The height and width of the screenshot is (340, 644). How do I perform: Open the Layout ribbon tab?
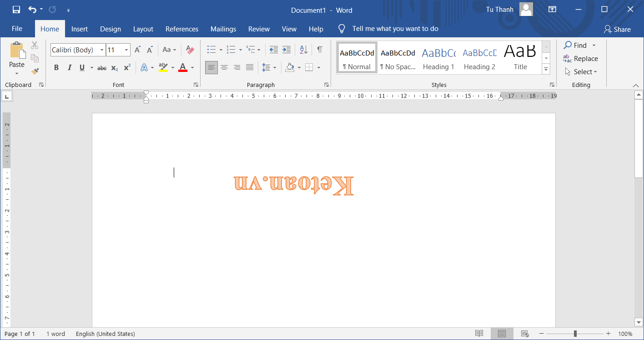click(143, 29)
